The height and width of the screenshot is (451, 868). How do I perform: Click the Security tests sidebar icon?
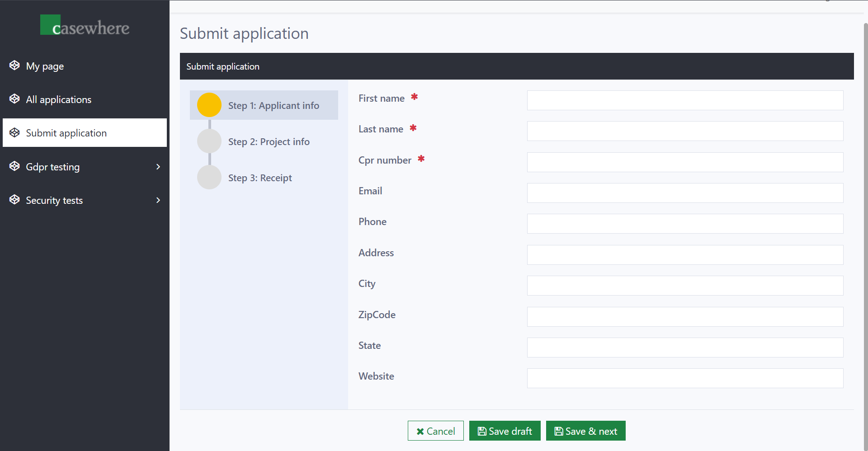coord(14,199)
